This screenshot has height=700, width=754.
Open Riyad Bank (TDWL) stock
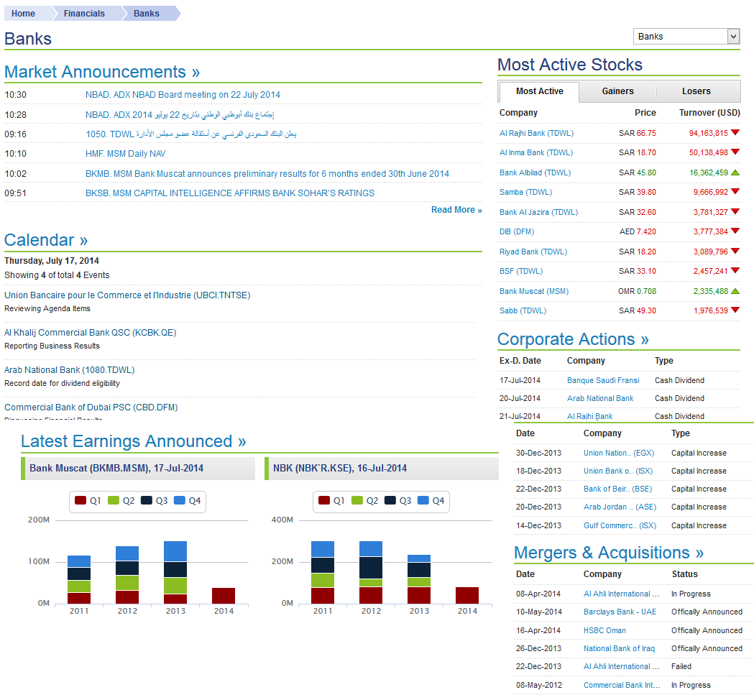pyautogui.click(x=533, y=252)
